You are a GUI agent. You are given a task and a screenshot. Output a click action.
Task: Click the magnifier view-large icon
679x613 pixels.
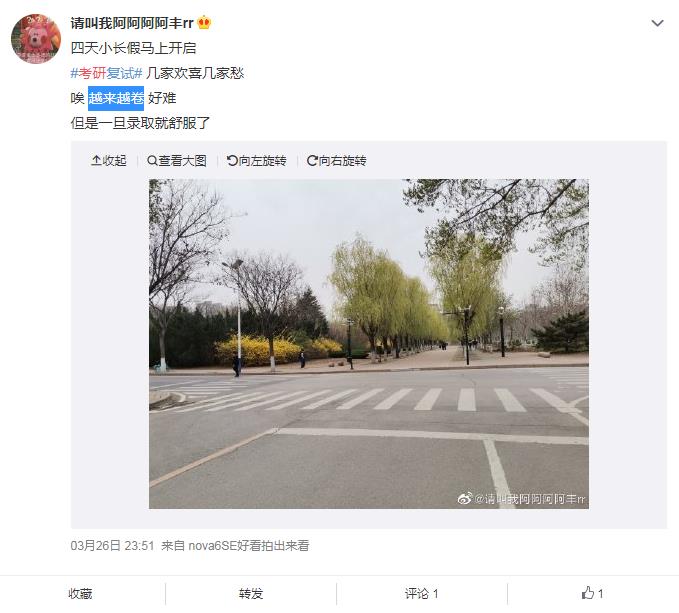152,161
